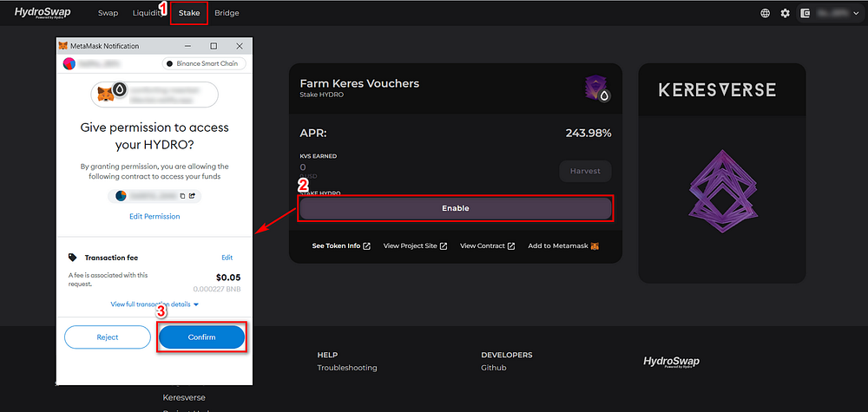Open Troubleshooting link in footer
The width and height of the screenshot is (868, 412).
click(x=347, y=368)
